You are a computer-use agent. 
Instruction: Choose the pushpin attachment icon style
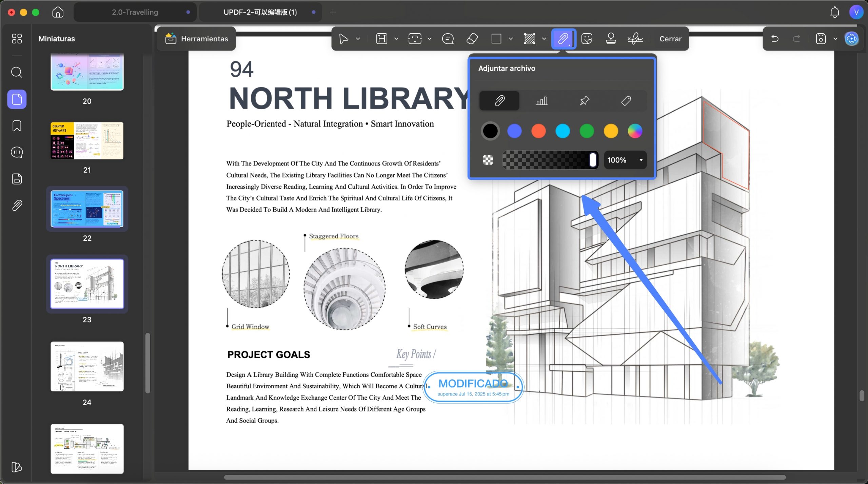(584, 101)
